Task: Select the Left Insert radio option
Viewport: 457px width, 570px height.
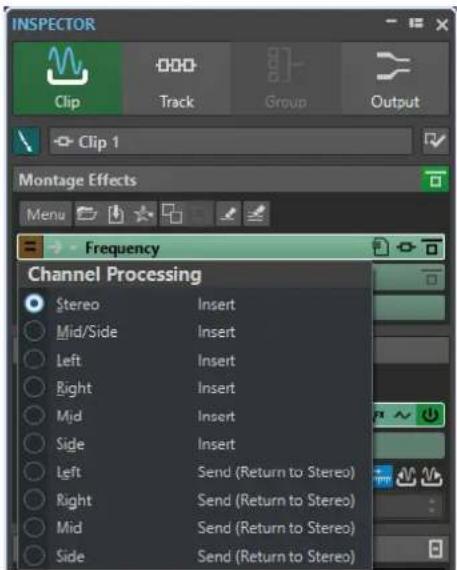Action: 34,360
